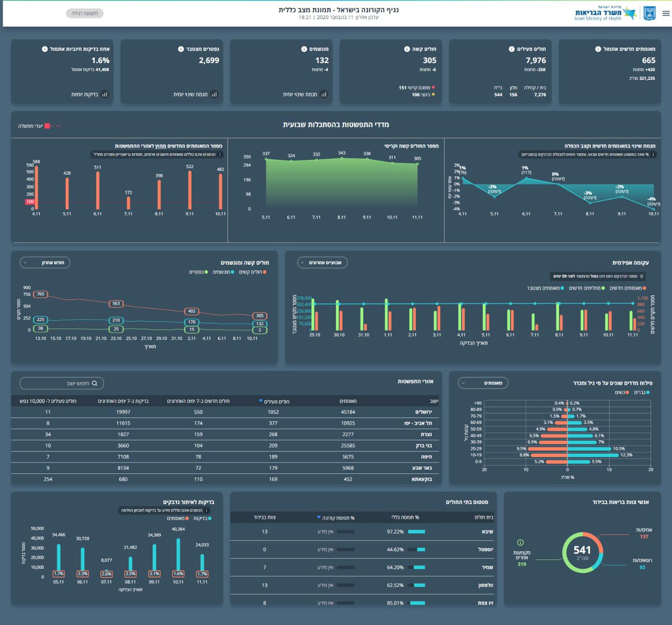This screenshot has height=625, width=672.
Task: Sort table by חולים פעילים column header
Action: click(275, 401)
